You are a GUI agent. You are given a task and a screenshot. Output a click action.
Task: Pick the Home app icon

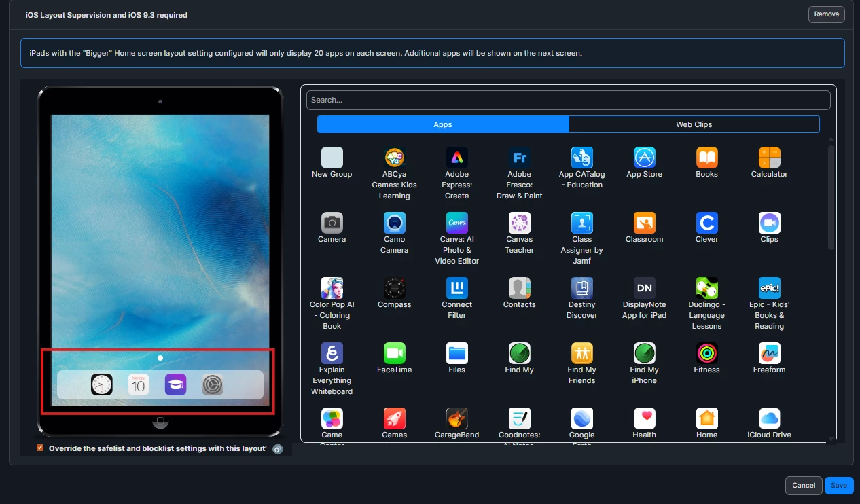(706, 418)
